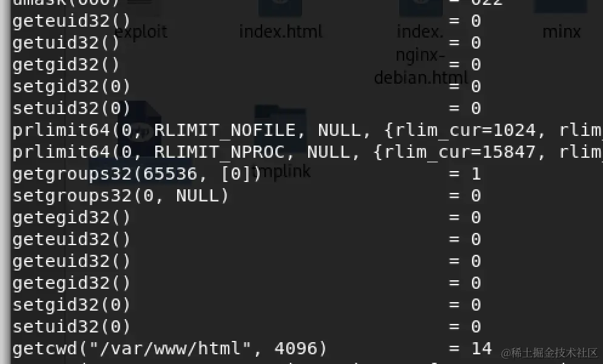Click the 稀土掘金技术社区 watermark
The width and height of the screenshot is (603, 364).
coord(549,353)
